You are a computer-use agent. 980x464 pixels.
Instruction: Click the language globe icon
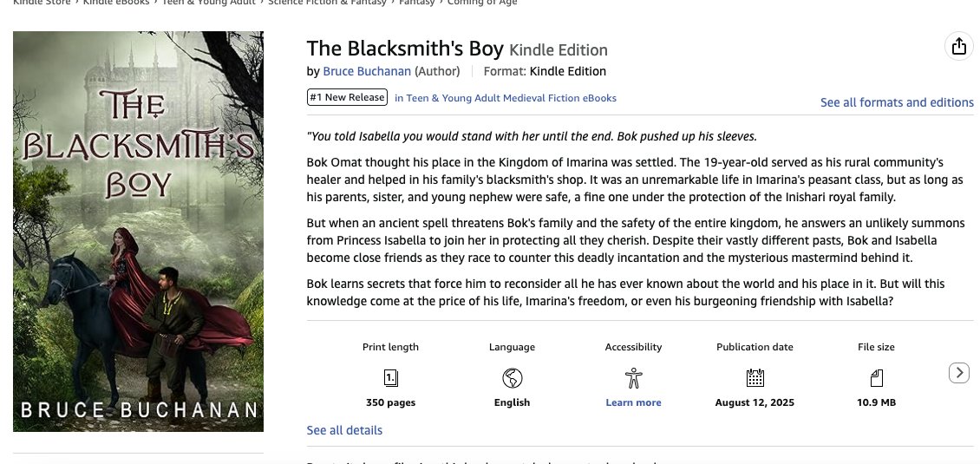(x=512, y=378)
